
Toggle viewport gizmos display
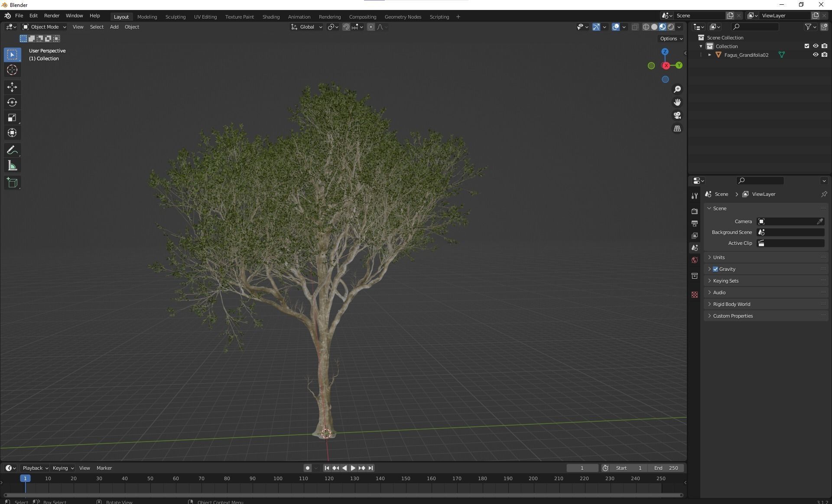(x=596, y=27)
